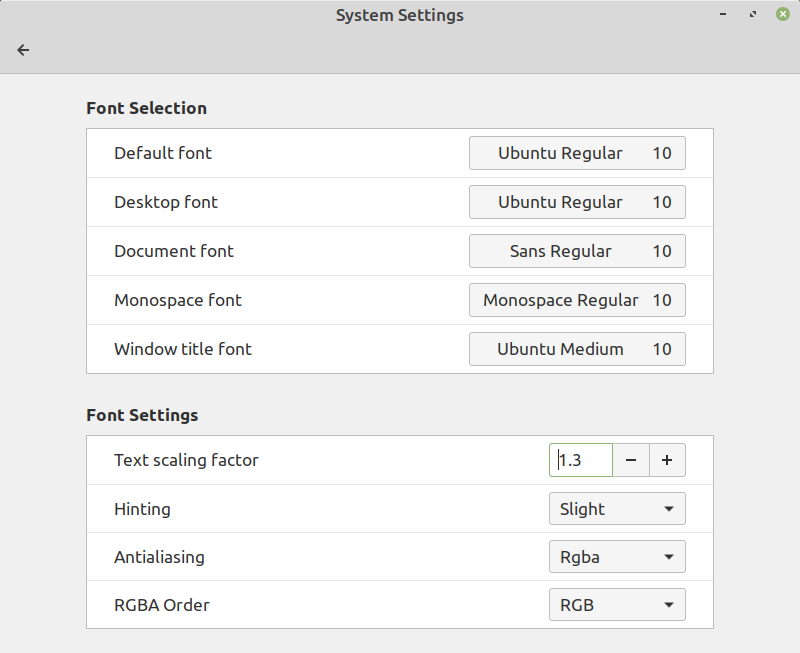
Task: Click the restore window icon
Action: pyautogui.click(x=754, y=15)
